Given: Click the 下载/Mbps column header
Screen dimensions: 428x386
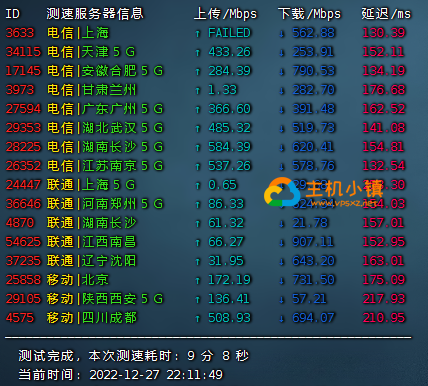Looking at the screenshot, I should 310,14.
